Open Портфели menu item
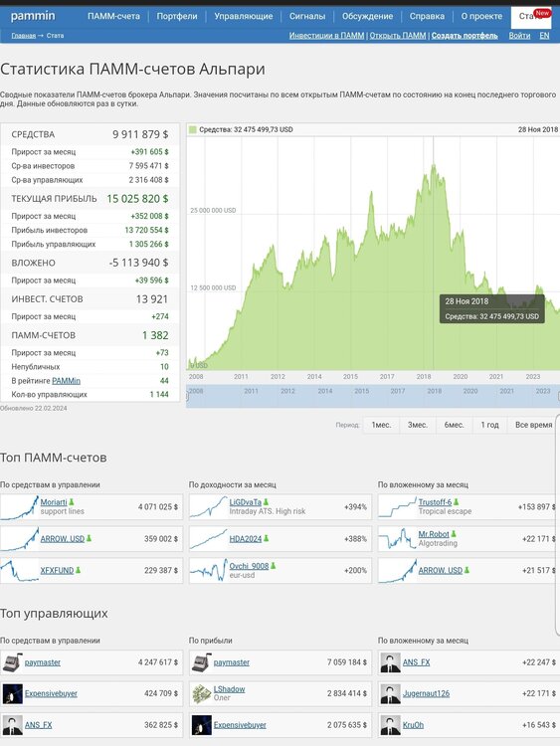Screen dimensions: 560x746 click(x=177, y=16)
